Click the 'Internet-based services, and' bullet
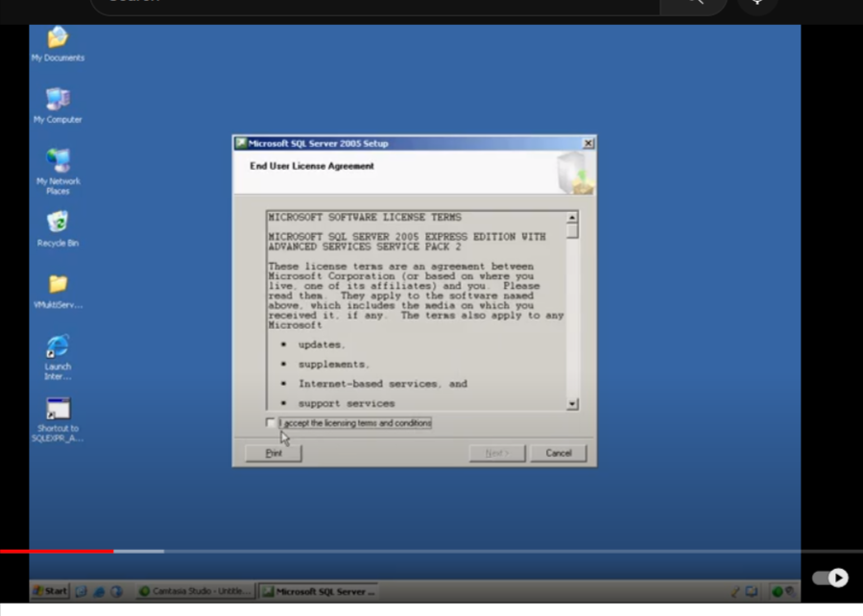The height and width of the screenshot is (616, 863). pos(383,384)
